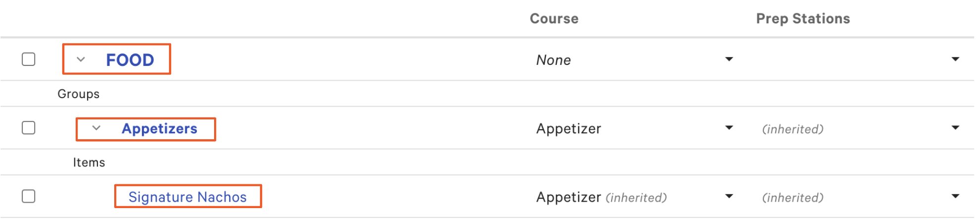Open the Signature Nachos item link
The height and width of the screenshot is (220, 980).
click(187, 197)
